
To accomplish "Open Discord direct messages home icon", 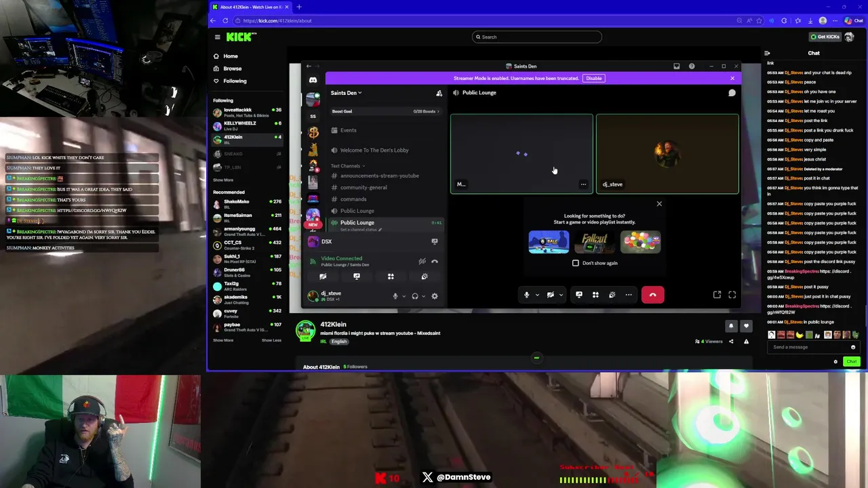I will pyautogui.click(x=313, y=80).
